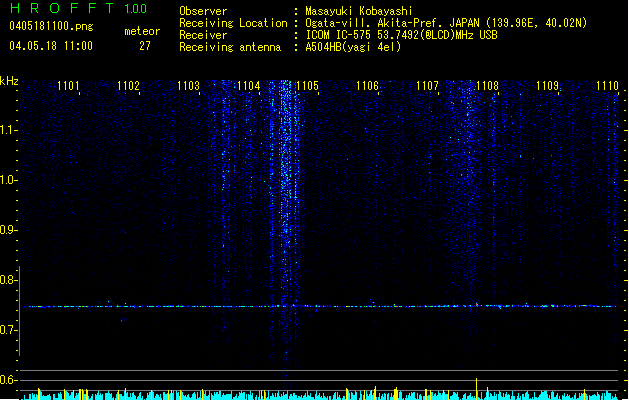Viewport: 629px width, 400px height.
Task: Click the 1102 time marker
Action: pyautogui.click(x=128, y=86)
